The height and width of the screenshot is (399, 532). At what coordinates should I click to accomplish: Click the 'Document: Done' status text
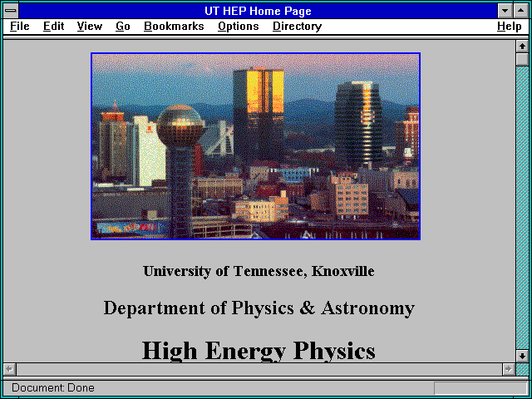(53, 388)
